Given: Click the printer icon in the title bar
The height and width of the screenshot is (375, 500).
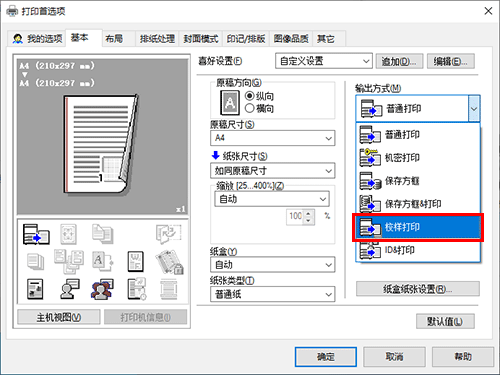Looking at the screenshot, I should click(x=12, y=12).
